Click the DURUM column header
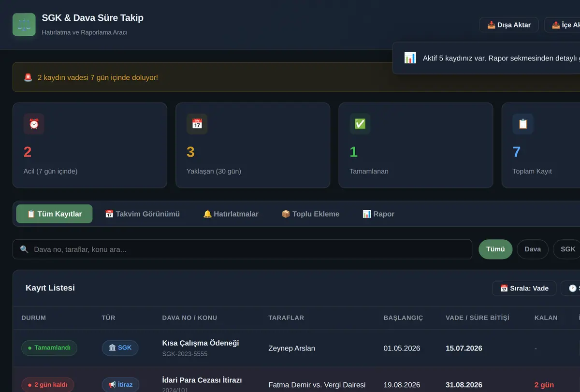Image resolution: width=580 pixels, height=392 pixels. [x=34, y=318]
